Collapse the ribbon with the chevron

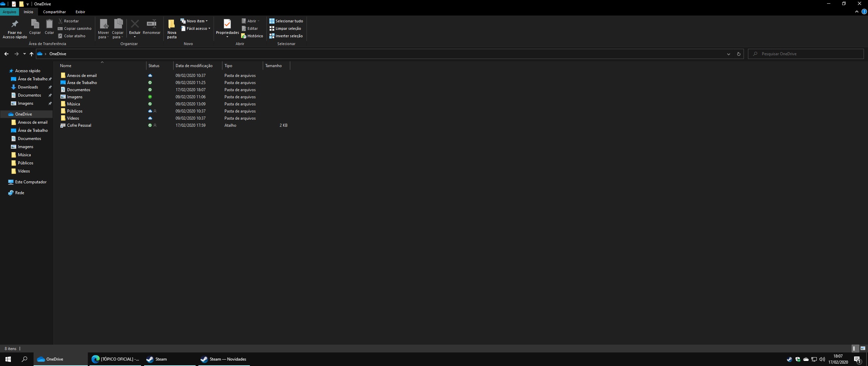click(857, 12)
